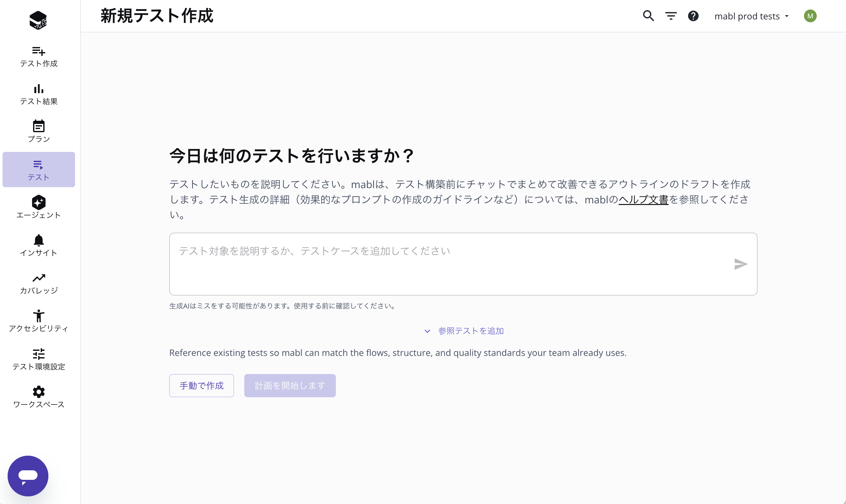Viewport: 846px width, 504px height.
Task: Open ワークスペース with the gear icon
Action: point(39,397)
